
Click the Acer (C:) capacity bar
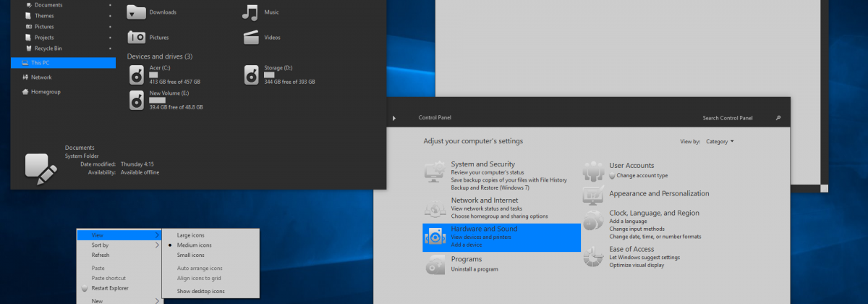(153, 75)
